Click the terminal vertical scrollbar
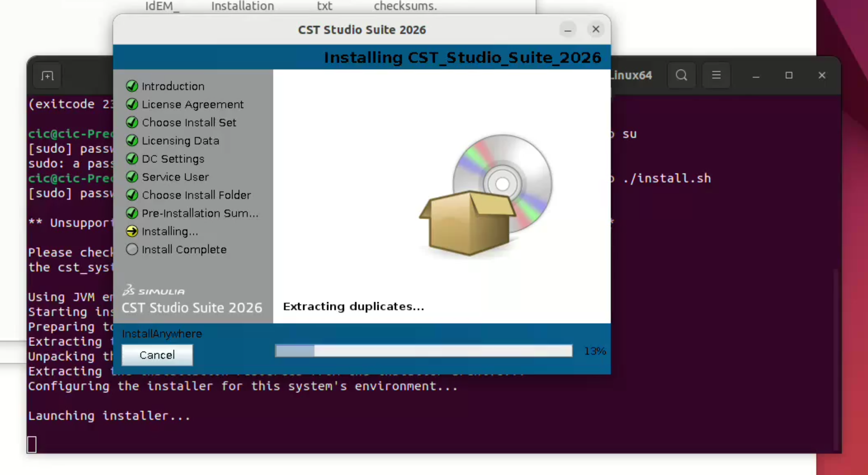 point(836,359)
